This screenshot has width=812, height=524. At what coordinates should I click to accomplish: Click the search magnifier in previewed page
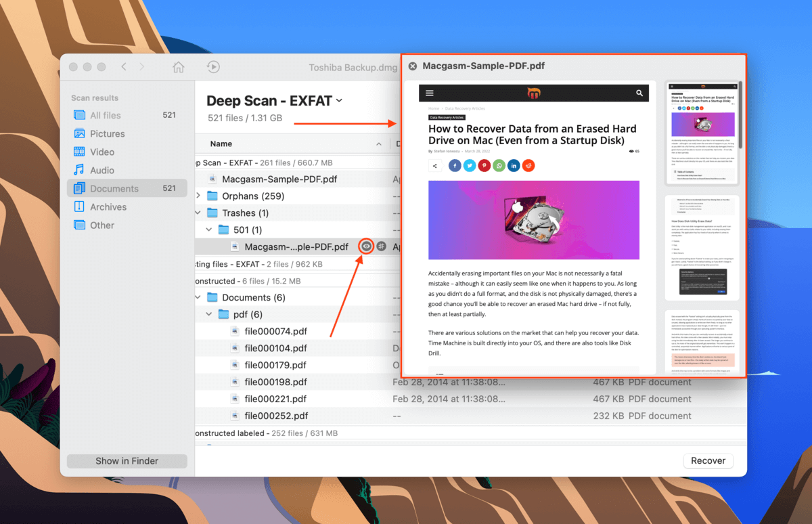(639, 93)
